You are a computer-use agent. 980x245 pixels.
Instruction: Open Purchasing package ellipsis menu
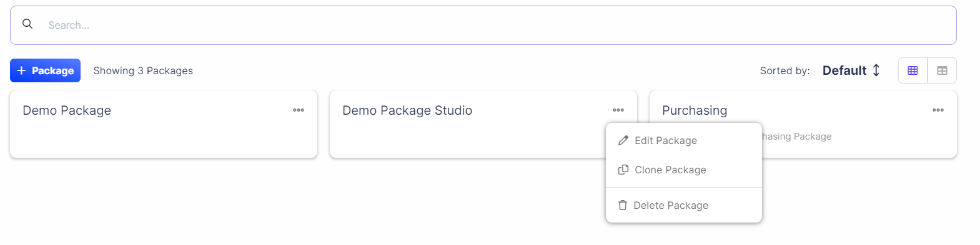938,110
